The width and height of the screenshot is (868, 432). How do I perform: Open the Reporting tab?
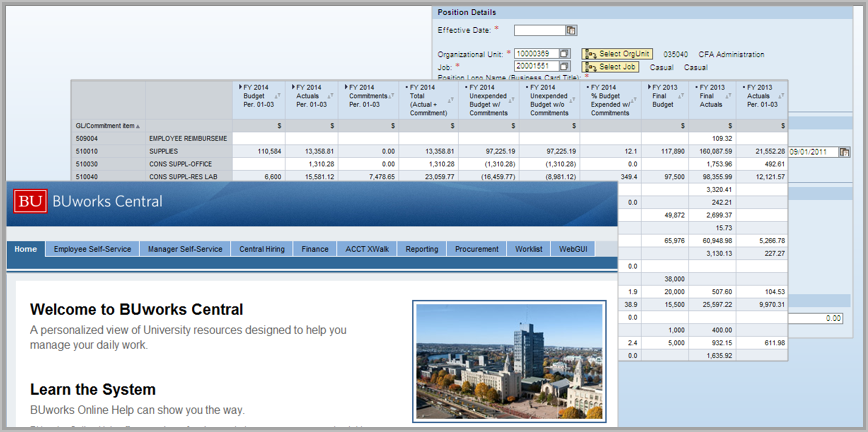(422, 249)
